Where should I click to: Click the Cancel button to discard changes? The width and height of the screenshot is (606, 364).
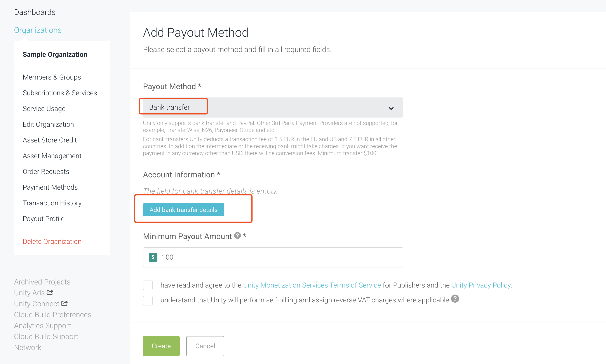click(x=205, y=346)
